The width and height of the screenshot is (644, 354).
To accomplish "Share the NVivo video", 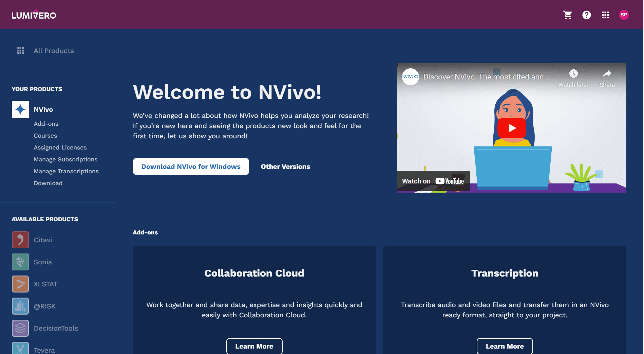I will tap(607, 78).
